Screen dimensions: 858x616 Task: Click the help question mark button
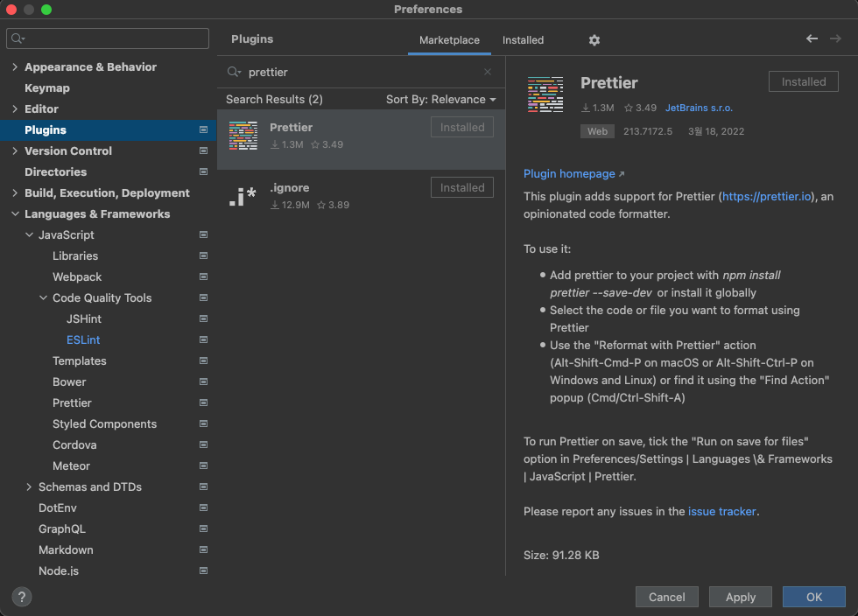tap(22, 597)
